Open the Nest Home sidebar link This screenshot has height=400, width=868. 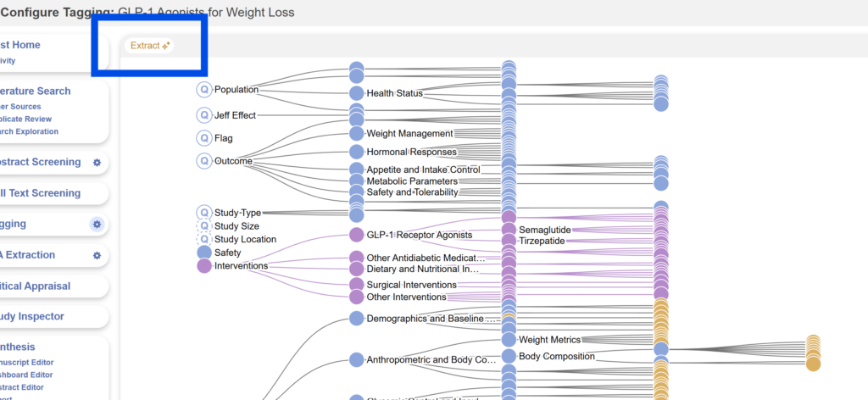(x=20, y=45)
